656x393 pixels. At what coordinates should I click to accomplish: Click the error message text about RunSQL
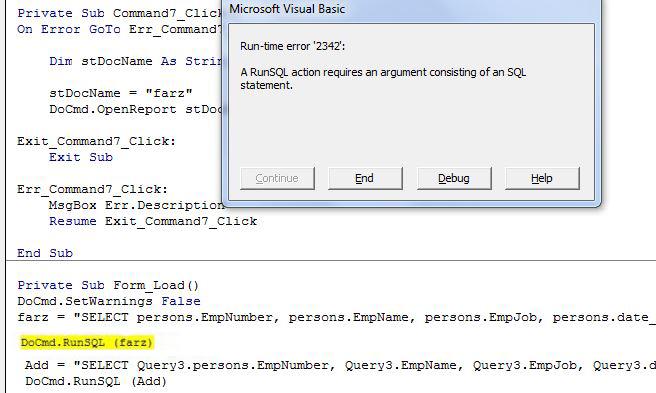pyautogui.click(x=383, y=78)
